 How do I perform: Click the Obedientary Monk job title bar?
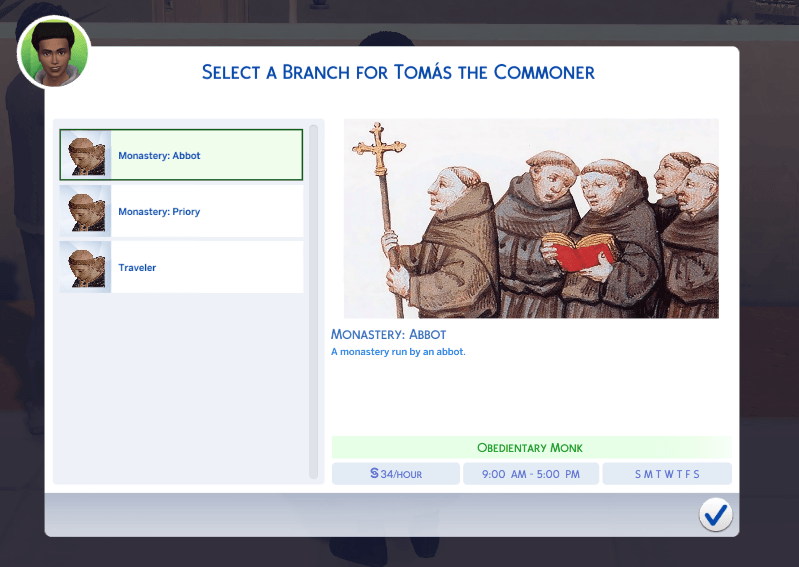[x=531, y=448]
